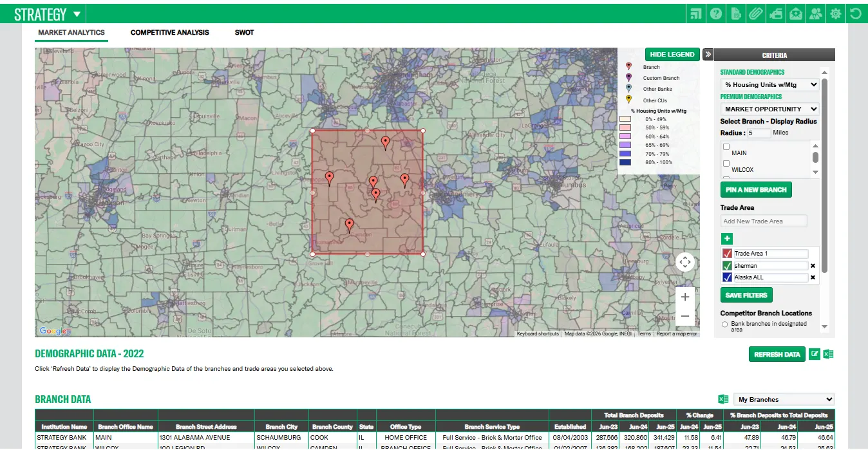The width and height of the screenshot is (868, 450).
Task: Click the video camera icon
Action: point(776,14)
